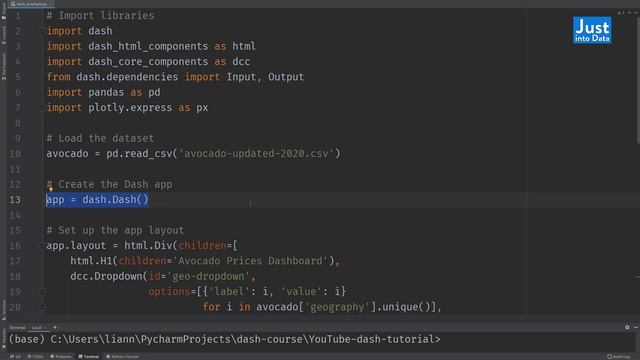Click 'dash_core_components' on line 4

pos(148,62)
